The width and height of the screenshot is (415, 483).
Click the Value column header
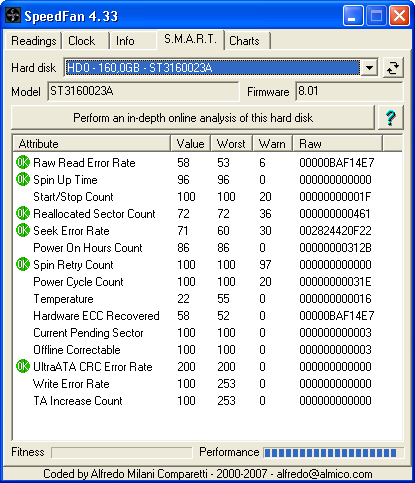click(x=191, y=144)
